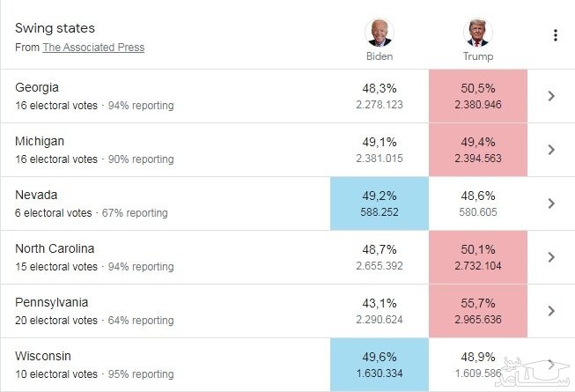The image size is (575, 392).
Task: Click Trump's red Pennsylvania result cell
Action: [x=478, y=311]
